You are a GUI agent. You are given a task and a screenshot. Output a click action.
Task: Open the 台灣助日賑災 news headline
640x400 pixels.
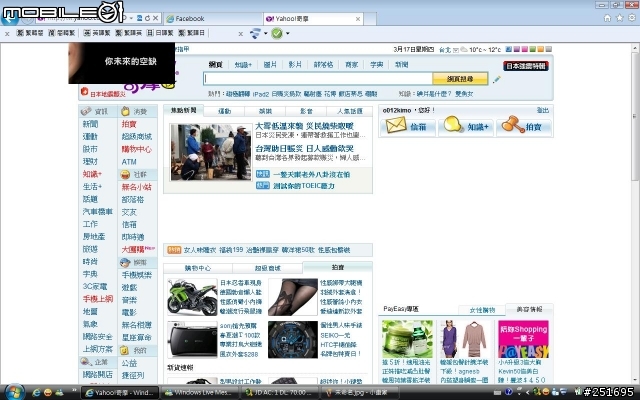pos(304,148)
